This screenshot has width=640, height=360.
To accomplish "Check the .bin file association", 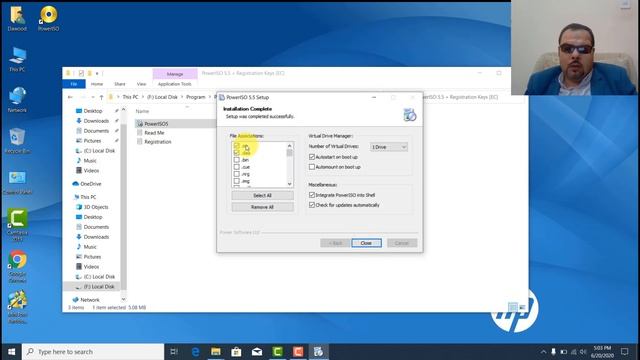I will [237, 160].
